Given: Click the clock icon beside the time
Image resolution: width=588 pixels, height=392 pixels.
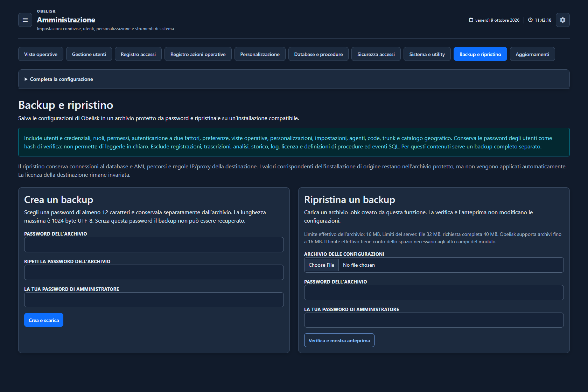Looking at the screenshot, I should click(530, 20).
